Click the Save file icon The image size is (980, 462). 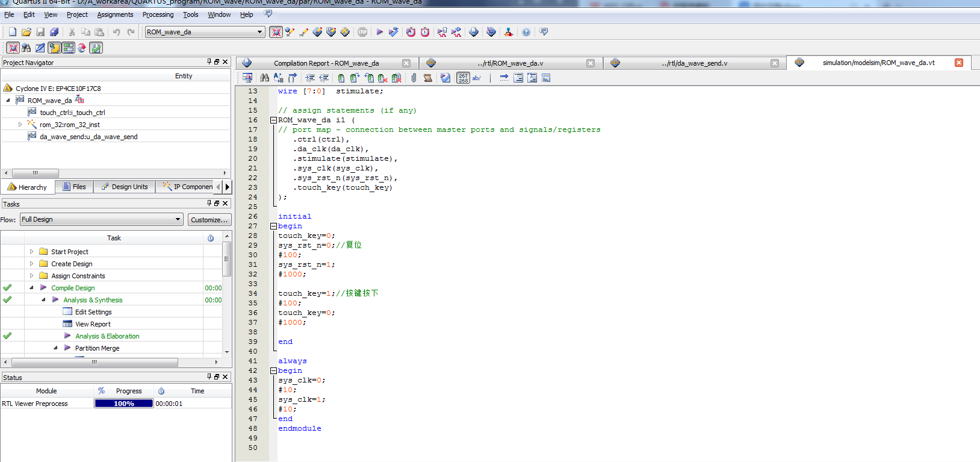[x=40, y=32]
